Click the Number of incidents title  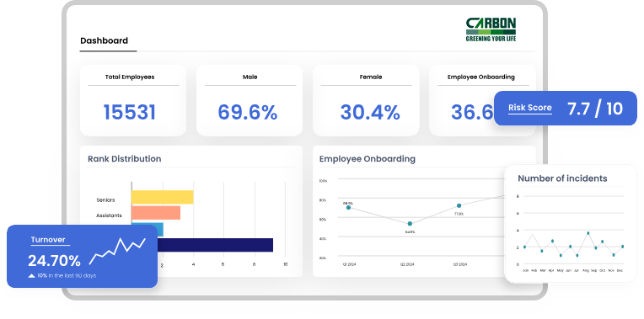tap(562, 178)
